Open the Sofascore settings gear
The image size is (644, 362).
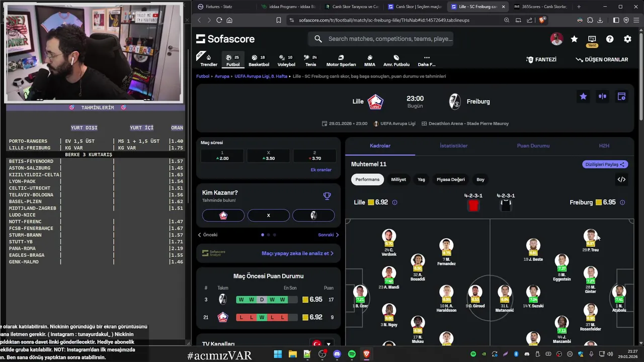tap(627, 39)
